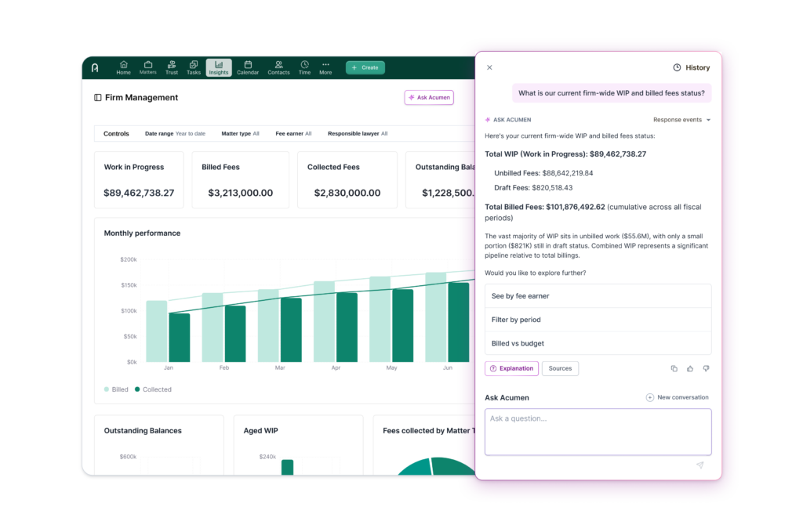Select the Controls label in filter bar
The height and width of the screenshot is (532, 803).
pos(116,133)
